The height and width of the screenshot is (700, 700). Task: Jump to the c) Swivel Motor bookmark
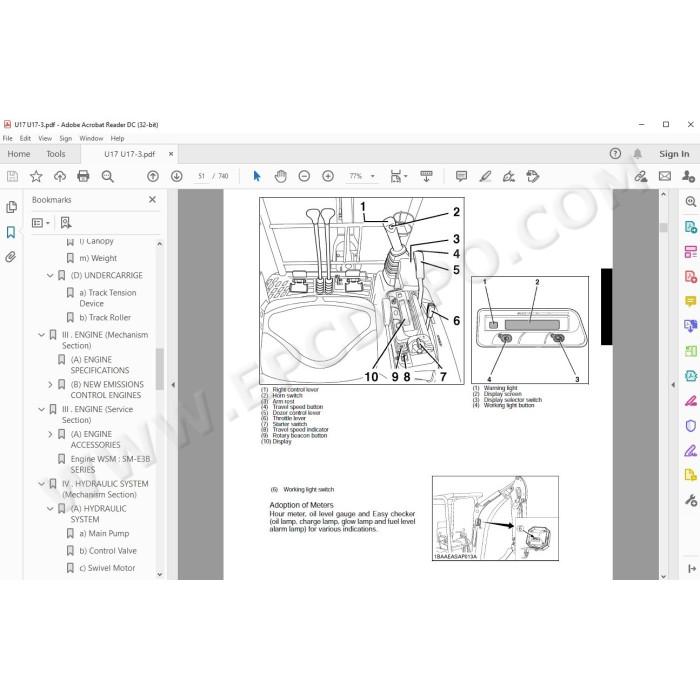(x=107, y=568)
